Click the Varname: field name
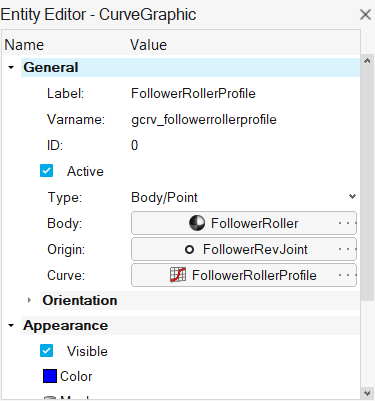This screenshot has height=401, width=375. pos(76,119)
